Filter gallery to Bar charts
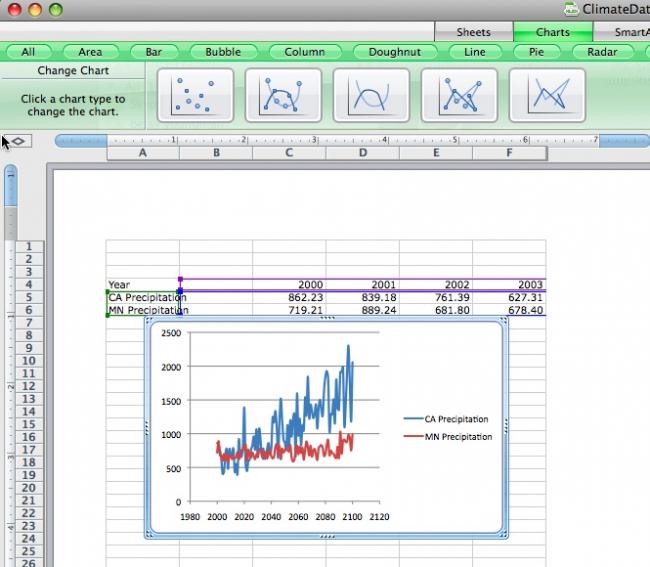The height and width of the screenshot is (567, 650). [154, 52]
